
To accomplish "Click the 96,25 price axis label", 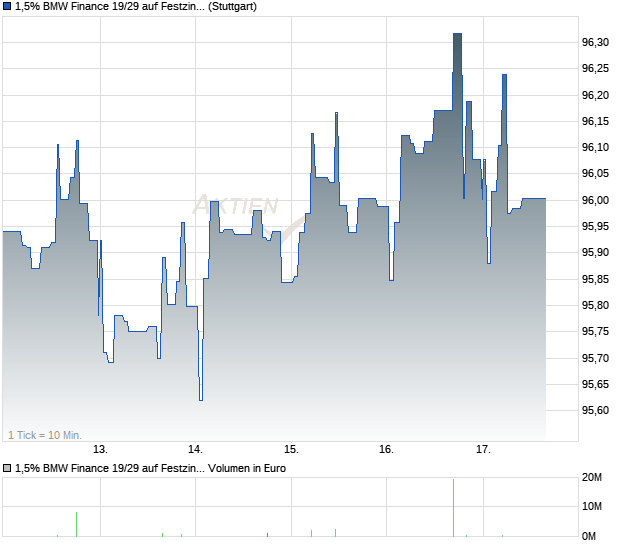I will (x=595, y=69).
